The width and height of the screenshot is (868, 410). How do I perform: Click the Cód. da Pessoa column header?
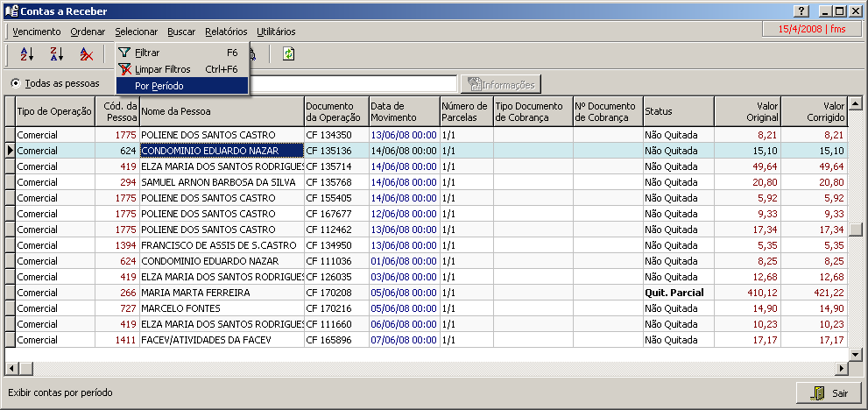coord(117,111)
